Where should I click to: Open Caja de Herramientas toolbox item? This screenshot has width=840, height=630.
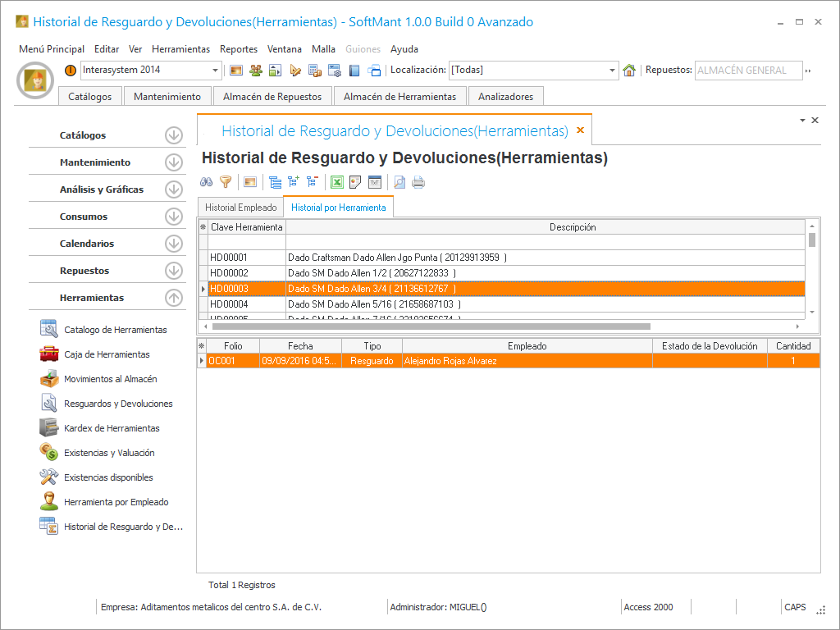pyautogui.click(x=107, y=354)
